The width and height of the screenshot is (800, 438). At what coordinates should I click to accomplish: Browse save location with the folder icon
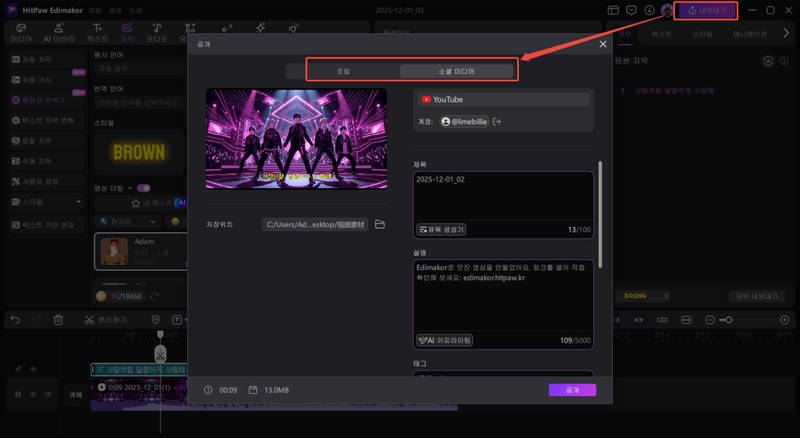[380, 225]
